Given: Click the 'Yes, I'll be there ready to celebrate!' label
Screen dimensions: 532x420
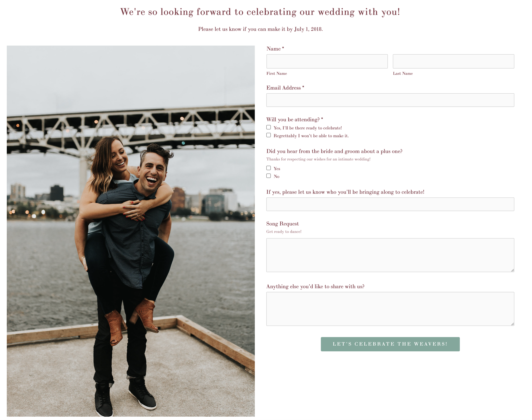Looking at the screenshot, I should [308, 128].
